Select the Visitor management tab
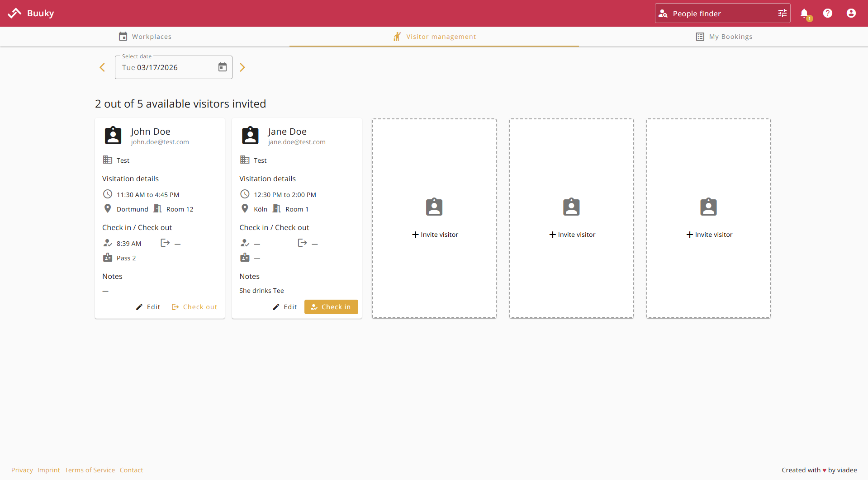 pyautogui.click(x=434, y=36)
